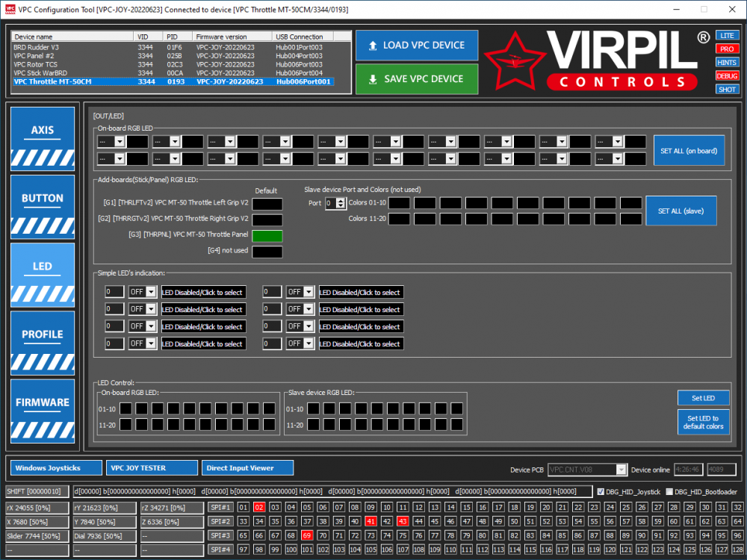Select VPC Stick WarBRD device row
This screenshot has height=560, width=747.
[174, 73]
